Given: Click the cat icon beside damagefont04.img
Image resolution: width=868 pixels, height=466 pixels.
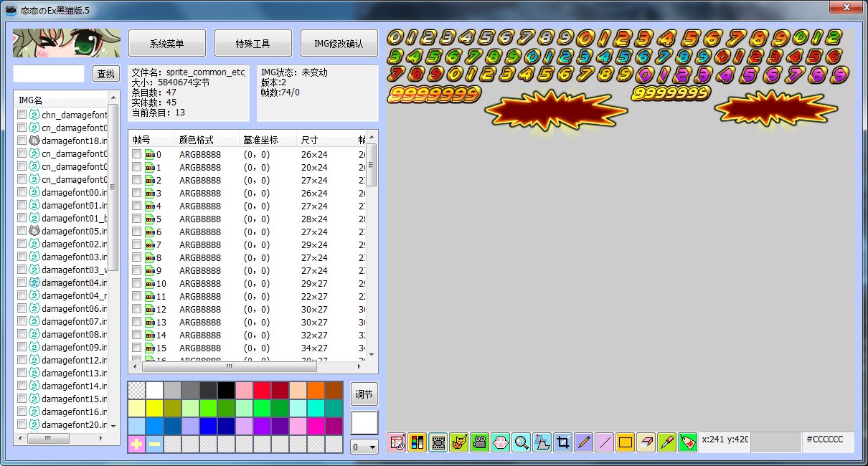Looking at the screenshot, I should tap(34, 282).
